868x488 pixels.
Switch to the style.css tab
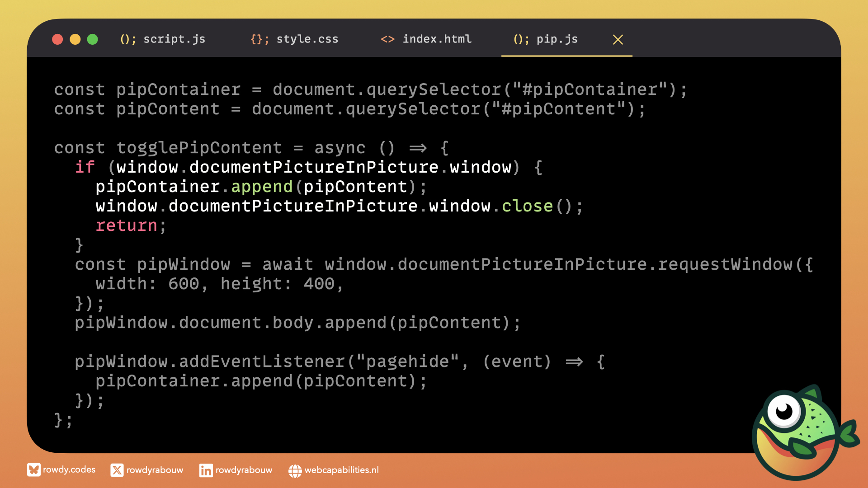(x=307, y=39)
